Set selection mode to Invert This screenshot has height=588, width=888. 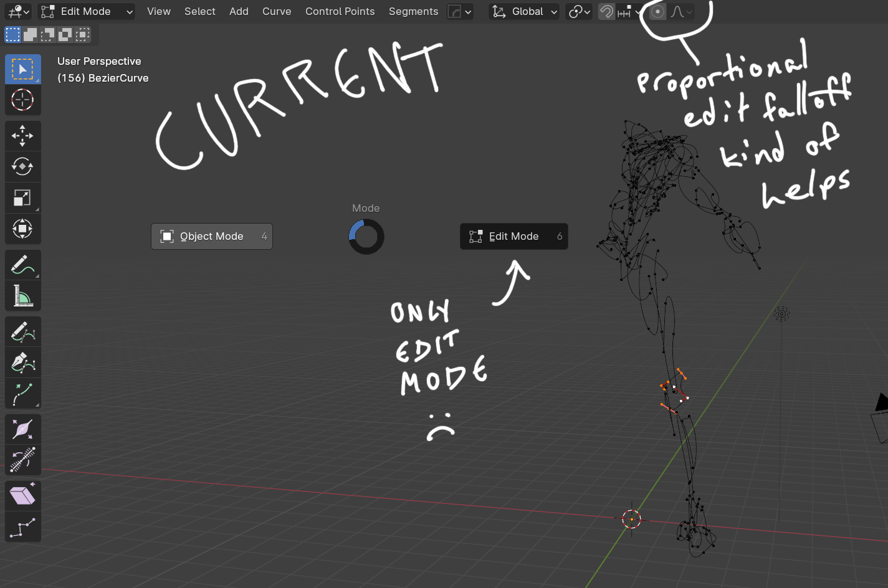(x=65, y=35)
